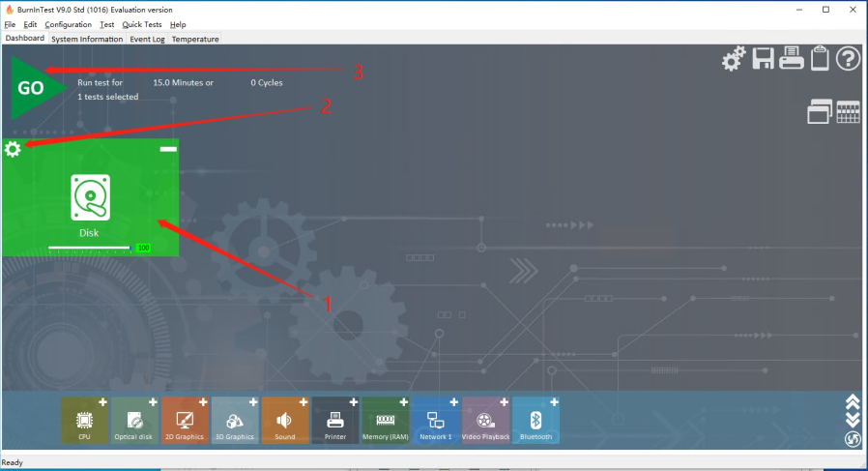
Task: Open help question mark icon
Action: tap(848, 58)
